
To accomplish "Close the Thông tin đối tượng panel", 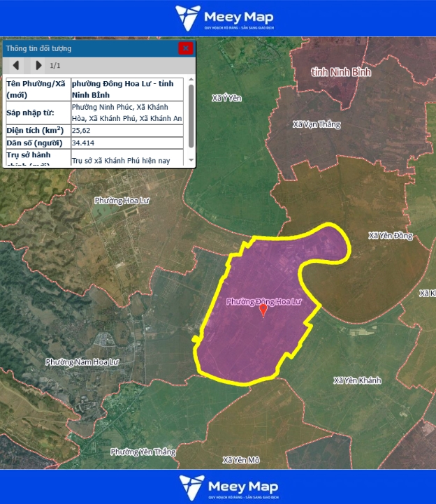I will [x=185, y=48].
